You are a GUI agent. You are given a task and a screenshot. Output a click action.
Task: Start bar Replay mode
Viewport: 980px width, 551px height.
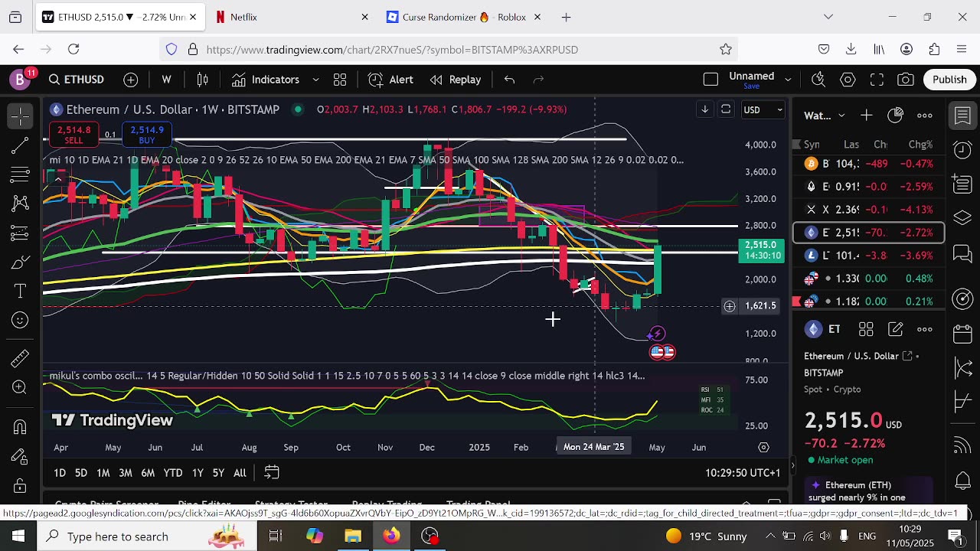tap(456, 80)
